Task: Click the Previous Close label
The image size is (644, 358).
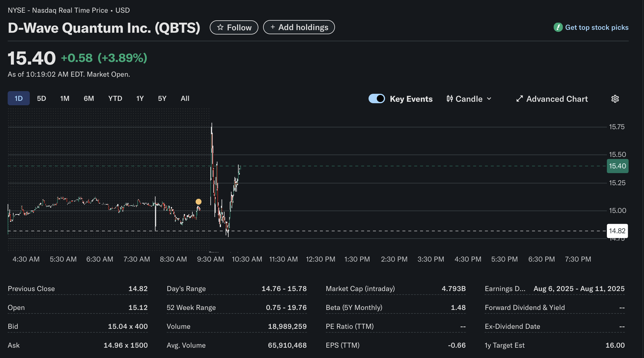Action: tap(31, 289)
